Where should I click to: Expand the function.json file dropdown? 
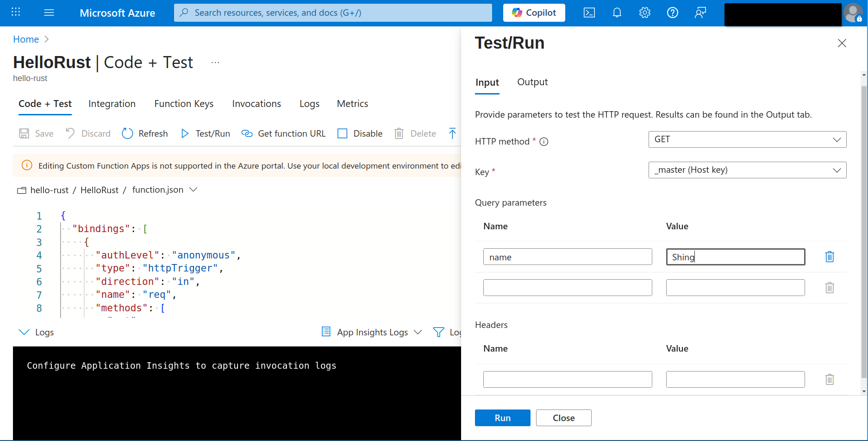[194, 189]
